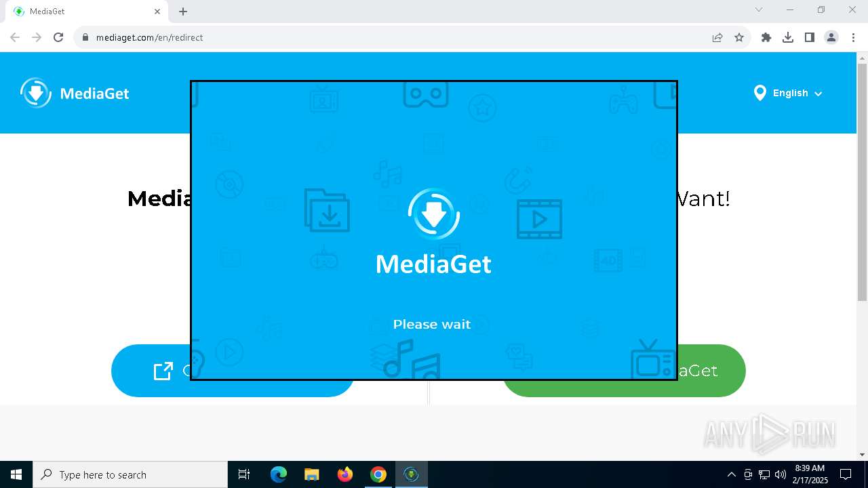Go forward to the next page
The width and height of the screenshot is (868, 488).
click(37, 37)
